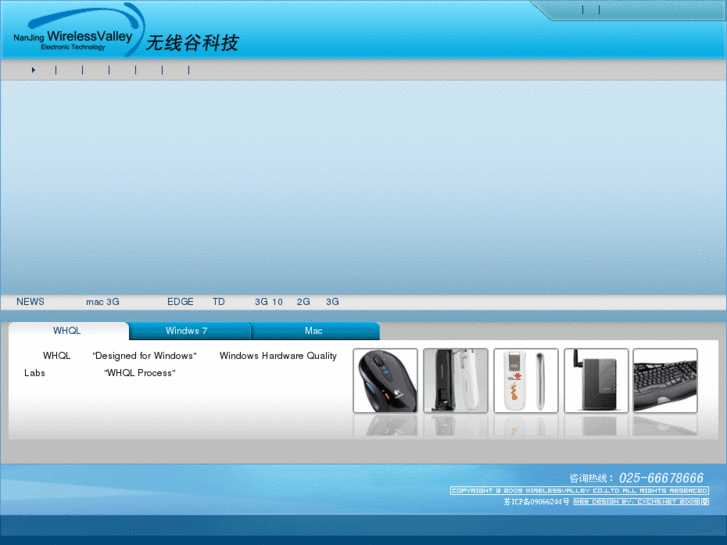Open the WHQL tab

67,331
